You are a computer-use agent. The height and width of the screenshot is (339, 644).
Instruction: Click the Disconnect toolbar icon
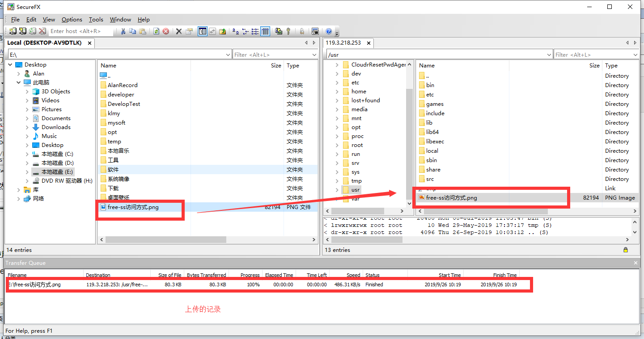(42, 31)
